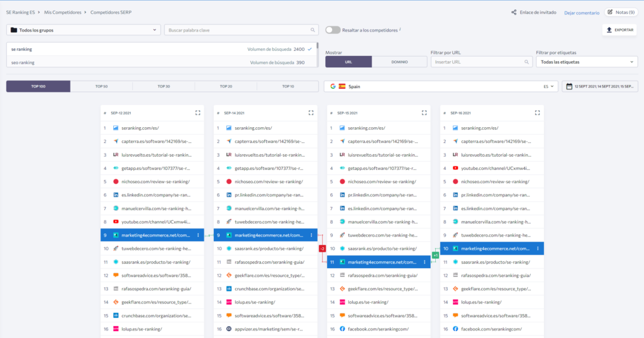This screenshot has width=644, height=338.
Task: Toggle Resaltar a los competidores switch
Action: 333,30
